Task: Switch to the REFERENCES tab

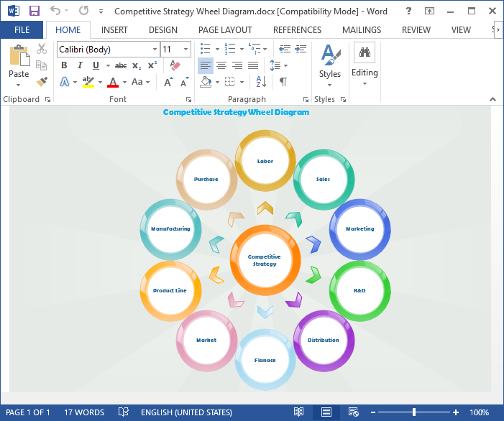Action: tap(297, 30)
